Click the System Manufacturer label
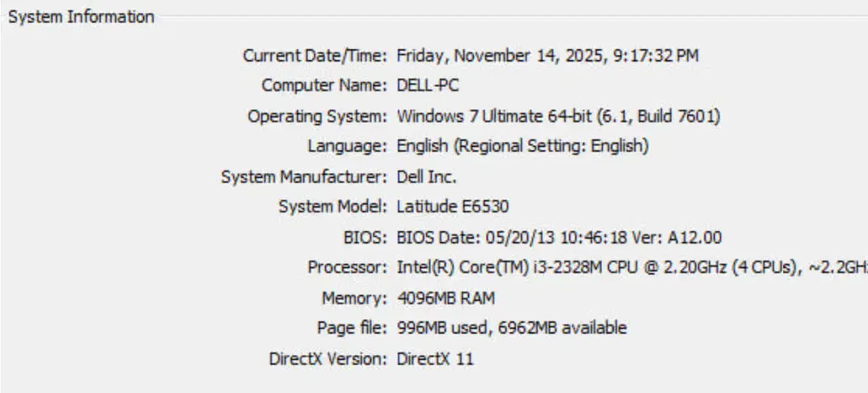The height and width of the screenshot is (393, 868). [304, 178]
